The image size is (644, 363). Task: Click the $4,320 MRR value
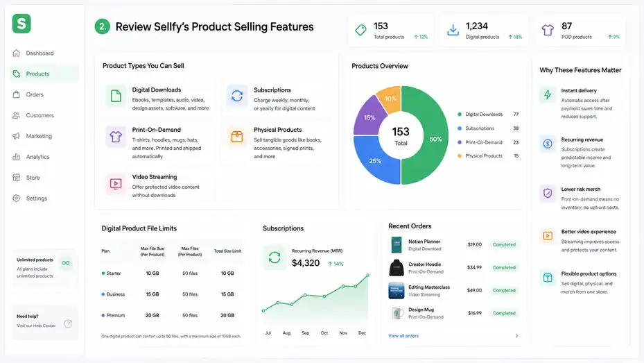306,263
